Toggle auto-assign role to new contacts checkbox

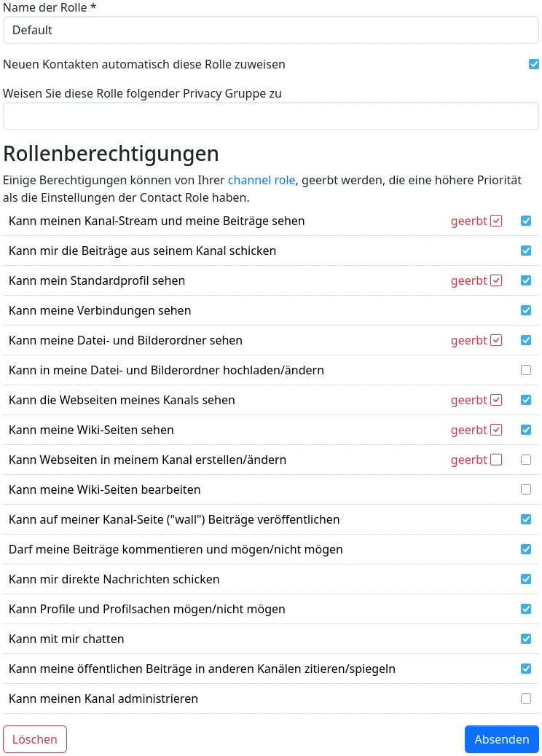tap(534, 64)
